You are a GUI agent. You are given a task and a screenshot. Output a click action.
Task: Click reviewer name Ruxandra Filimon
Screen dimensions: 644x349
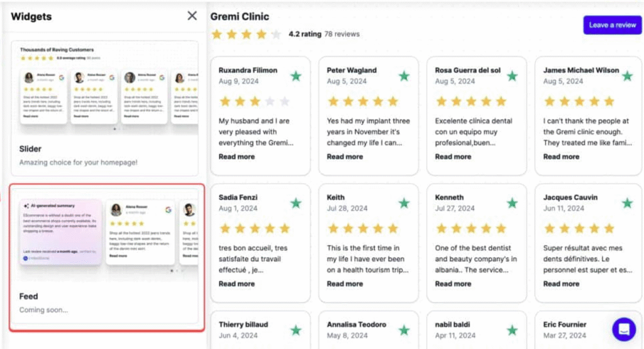(248, 70)
